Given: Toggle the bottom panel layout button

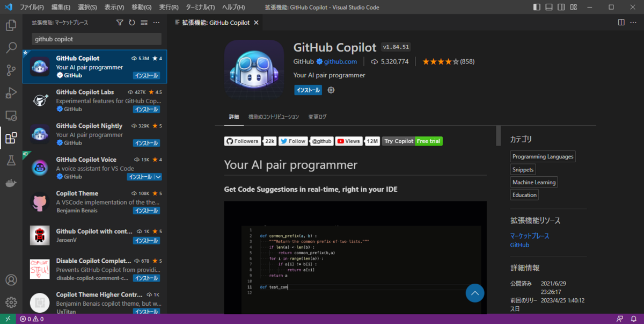Looking at the screenshot, I should click(549, 7).
